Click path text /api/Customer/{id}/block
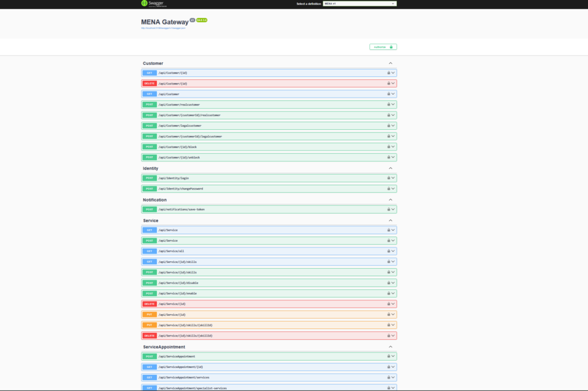 click(177, 147)
